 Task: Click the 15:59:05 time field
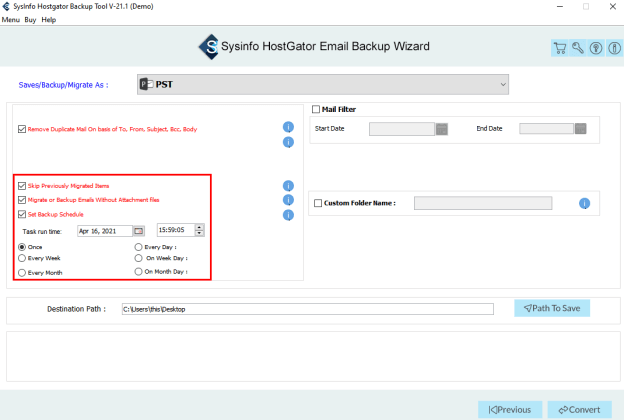click(x=176, y=230)
